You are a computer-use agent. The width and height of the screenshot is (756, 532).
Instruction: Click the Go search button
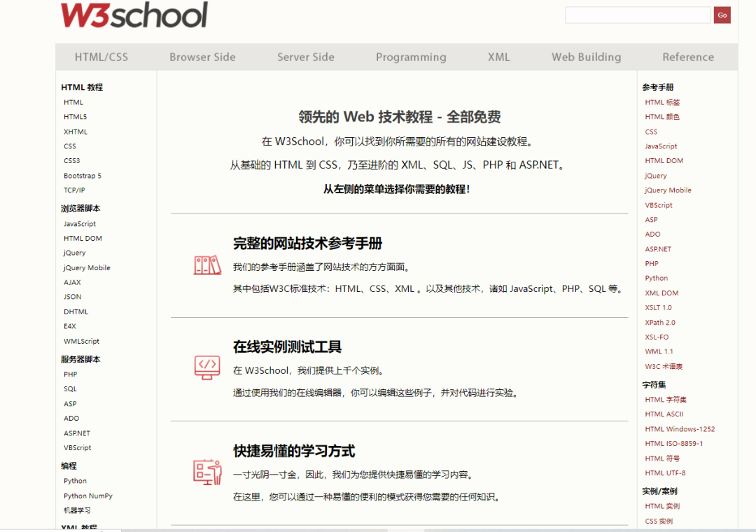pos(722,15)
